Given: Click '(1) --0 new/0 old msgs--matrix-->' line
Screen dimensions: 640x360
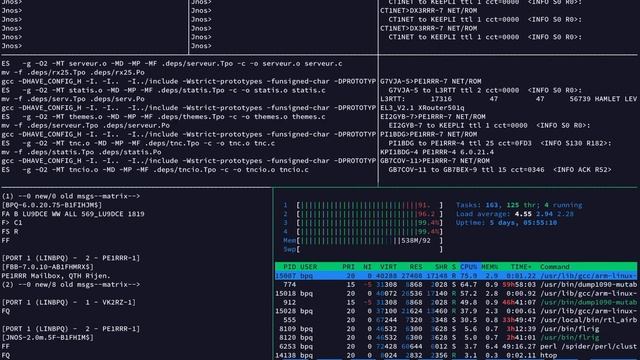Looking at the screenshot, I should click(x=71, y=196).
